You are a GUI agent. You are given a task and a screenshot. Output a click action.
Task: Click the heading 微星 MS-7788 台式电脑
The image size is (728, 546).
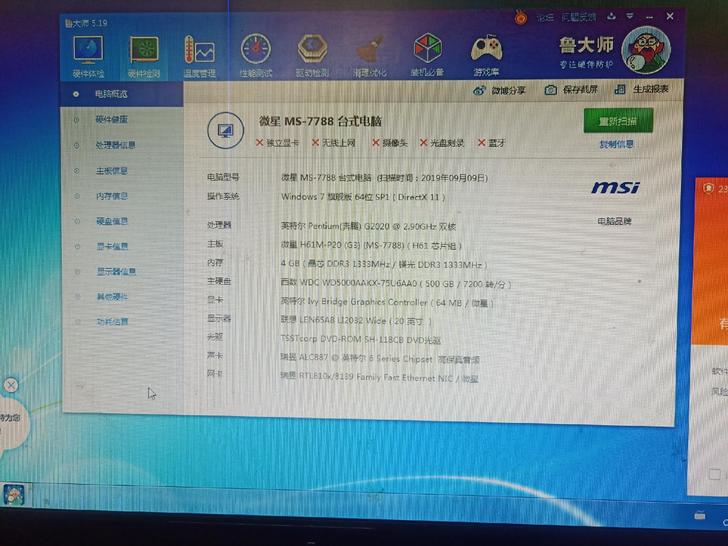[x=320, y=122]
